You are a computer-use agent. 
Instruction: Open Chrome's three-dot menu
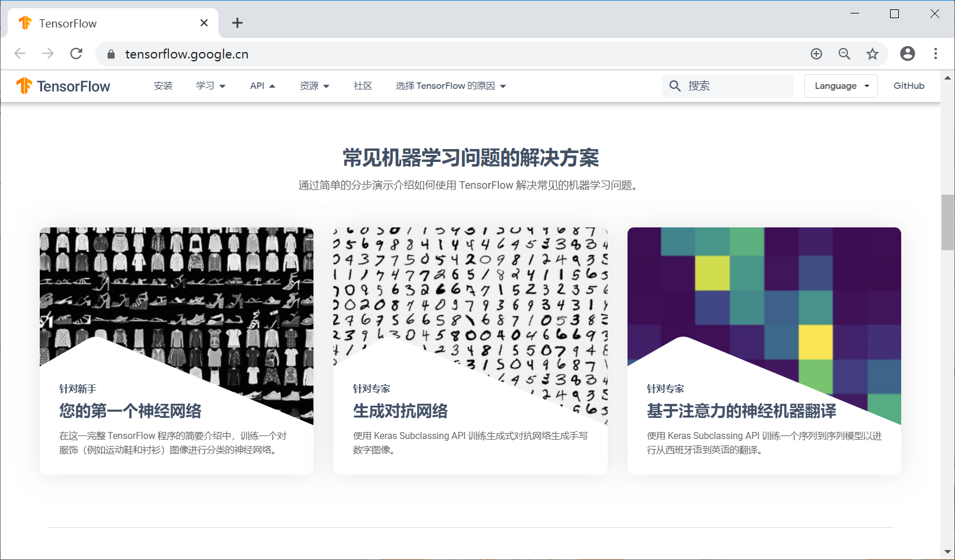pos(935,53)
